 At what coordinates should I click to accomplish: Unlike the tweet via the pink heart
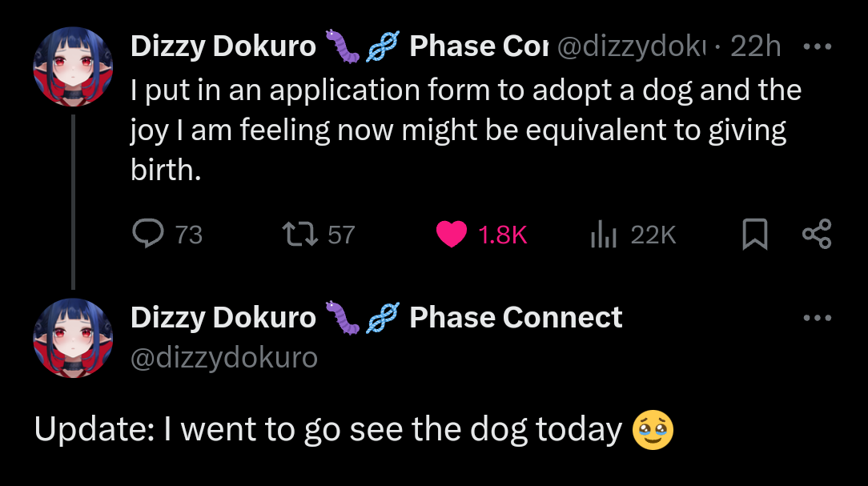(451, 234)
